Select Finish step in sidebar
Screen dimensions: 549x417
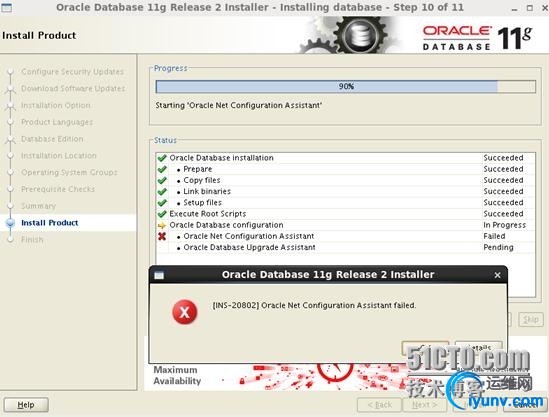coord(32,239)
